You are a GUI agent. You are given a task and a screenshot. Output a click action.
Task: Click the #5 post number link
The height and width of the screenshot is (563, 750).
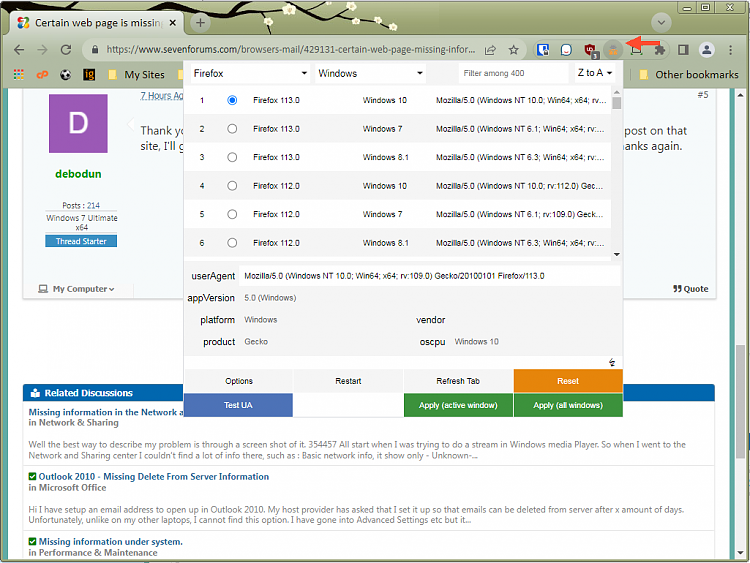point(703,95)
